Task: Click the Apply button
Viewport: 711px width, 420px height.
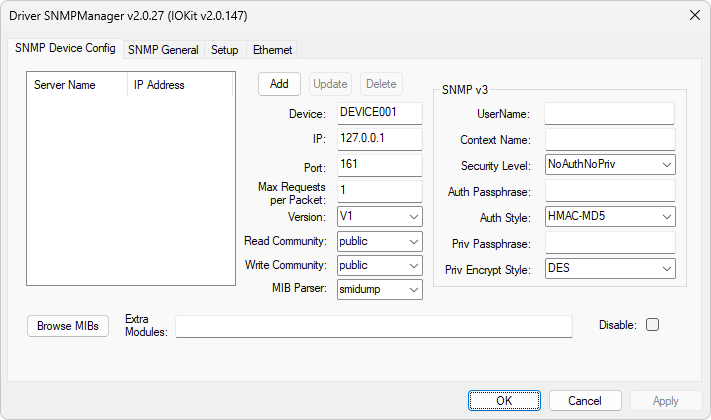Action: pyautogui.click(x=666, y=400)
